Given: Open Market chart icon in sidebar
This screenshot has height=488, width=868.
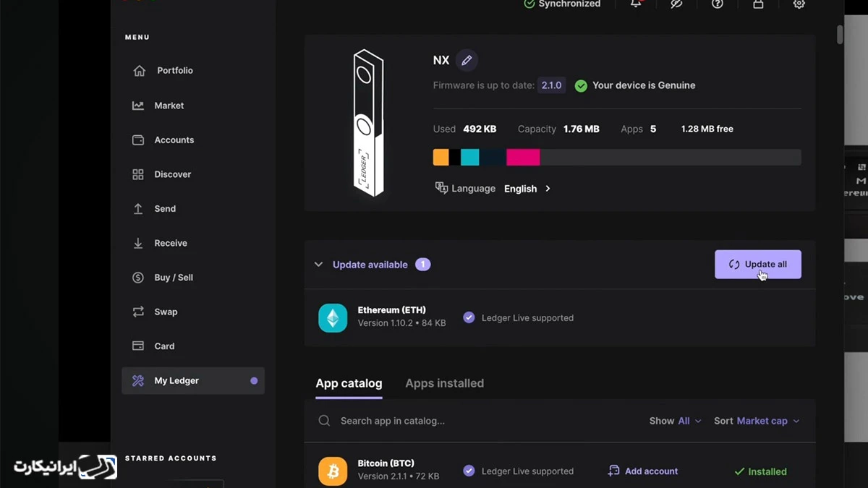Looking at the screenshot, I should pyautogui.click(x=138, y=106).
